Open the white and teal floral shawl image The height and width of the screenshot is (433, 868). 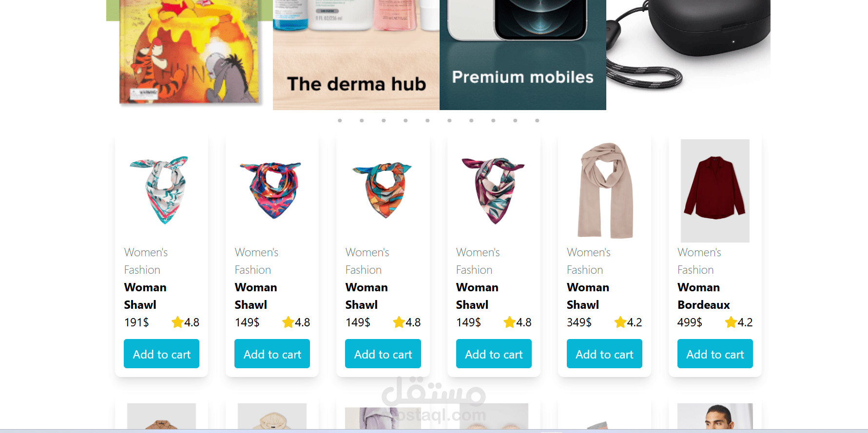[x=161, y=191]
